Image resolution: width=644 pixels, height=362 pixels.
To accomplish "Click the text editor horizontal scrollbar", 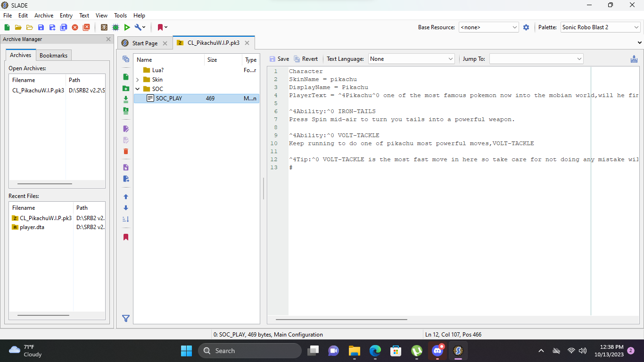I will [341, 320].
